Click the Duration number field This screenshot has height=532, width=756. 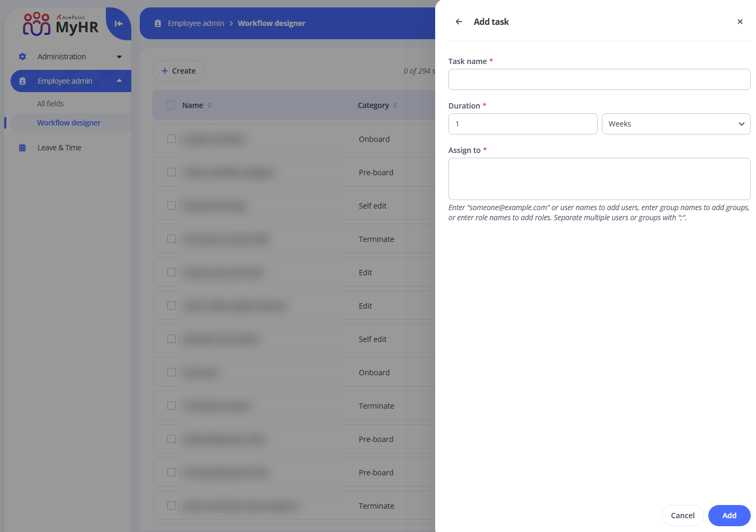click(523, 124)
